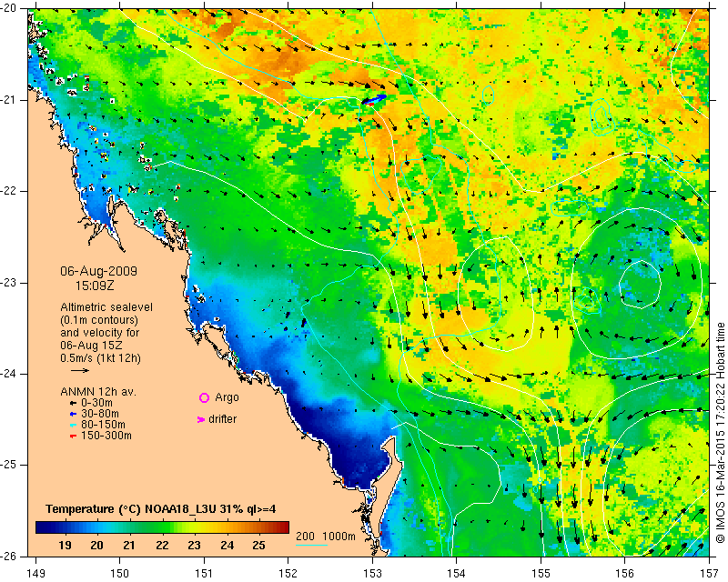Viewport: 728px width, 582px height.
Task: Click the magenta drifter legend marker
Action: [201, 419]
